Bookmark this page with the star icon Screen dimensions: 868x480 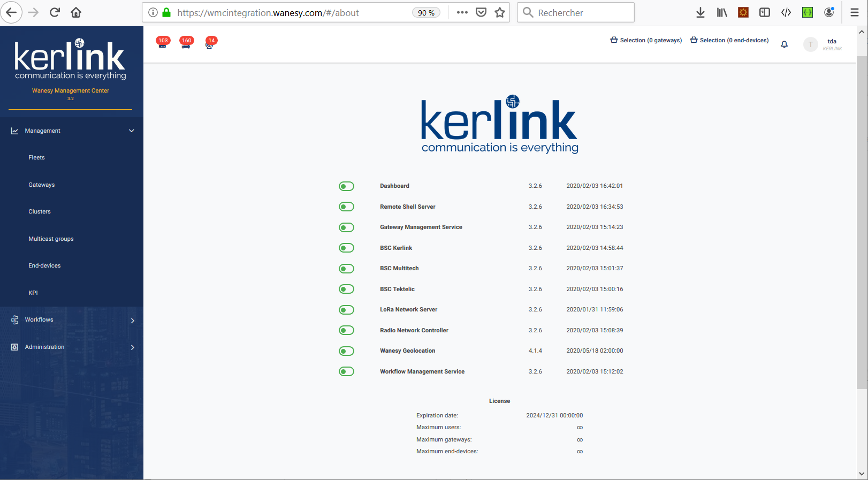(x=500, y=12)
